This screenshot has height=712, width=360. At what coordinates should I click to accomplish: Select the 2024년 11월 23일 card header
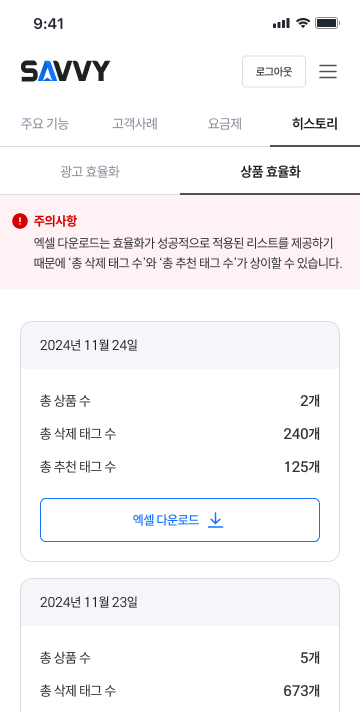tap(180, 603)
